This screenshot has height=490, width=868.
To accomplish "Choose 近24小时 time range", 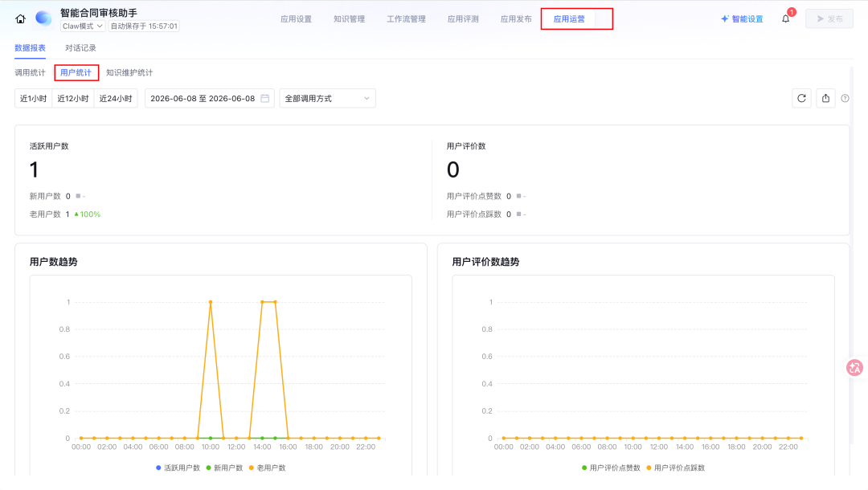I will coord(116,99).
